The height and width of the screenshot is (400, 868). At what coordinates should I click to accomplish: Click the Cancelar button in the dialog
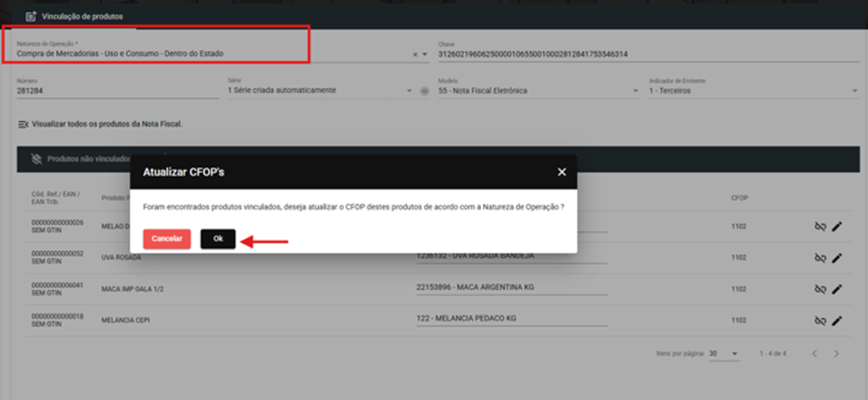[x=166, y=238]
